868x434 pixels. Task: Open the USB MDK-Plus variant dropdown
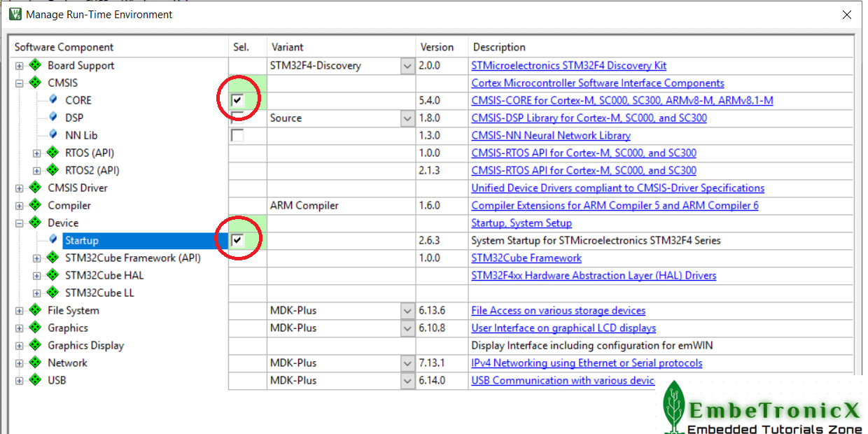point(407,381)
